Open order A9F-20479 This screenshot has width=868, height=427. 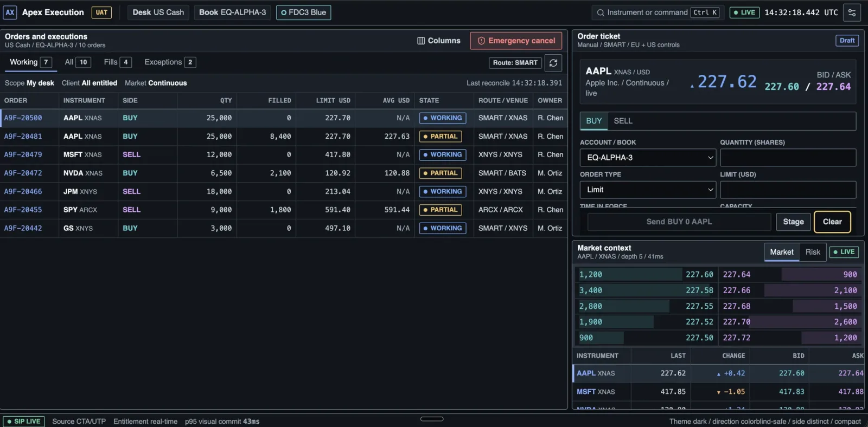tap(23, 155)
